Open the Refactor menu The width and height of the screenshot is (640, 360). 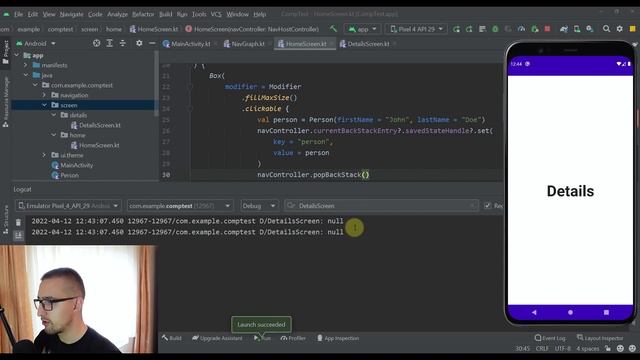coord(143,14)
